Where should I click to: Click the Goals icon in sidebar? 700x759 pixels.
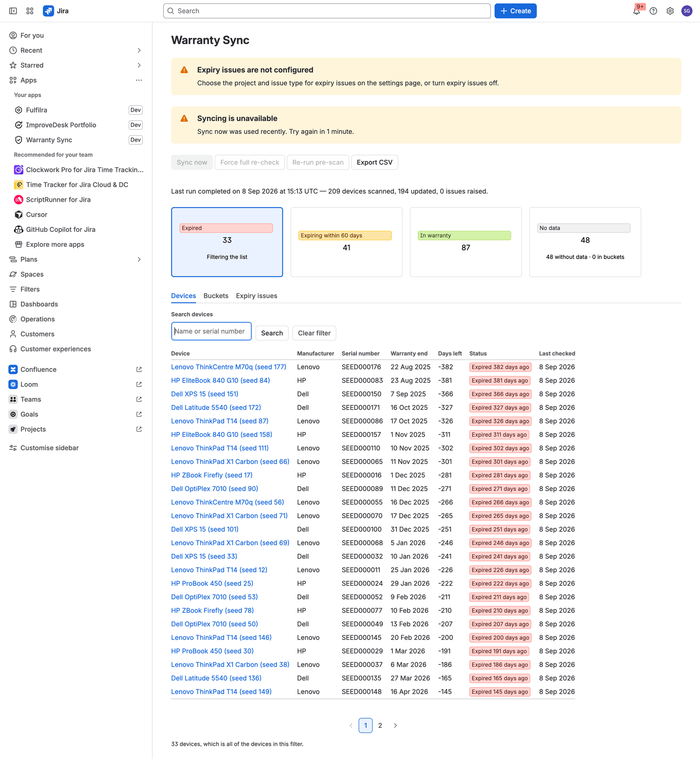pyautogui.click(x=13, y=414)
